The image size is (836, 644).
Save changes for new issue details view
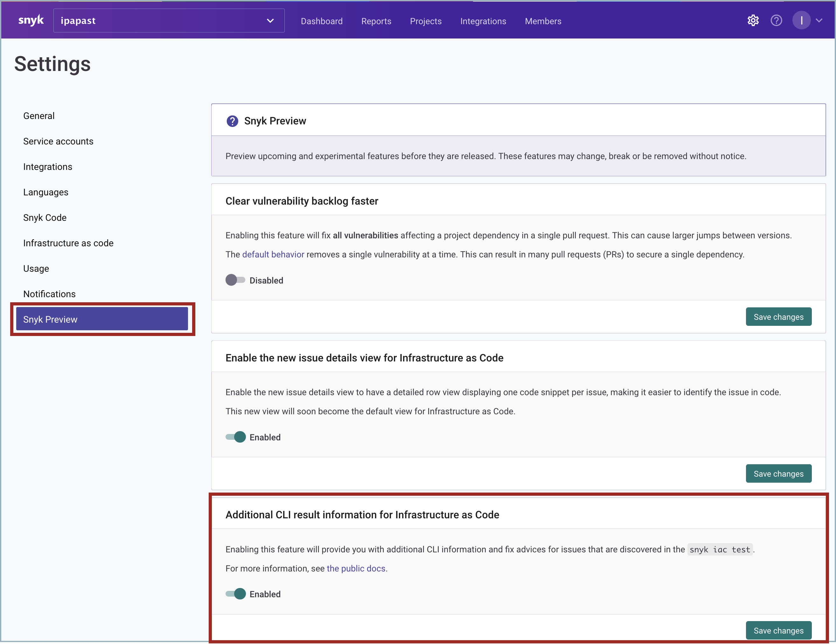[778, 474]
